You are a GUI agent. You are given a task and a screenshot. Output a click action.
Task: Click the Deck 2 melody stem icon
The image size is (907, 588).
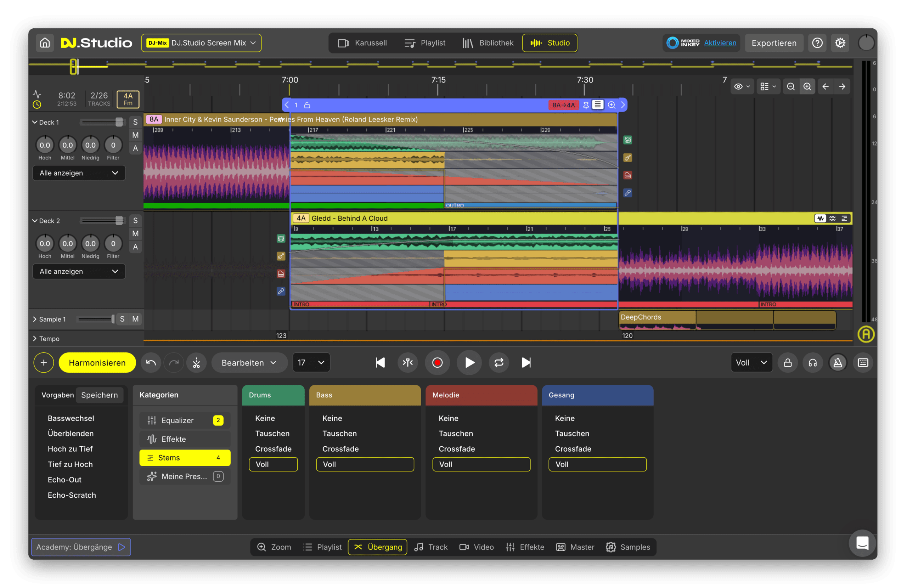(281, 273)
